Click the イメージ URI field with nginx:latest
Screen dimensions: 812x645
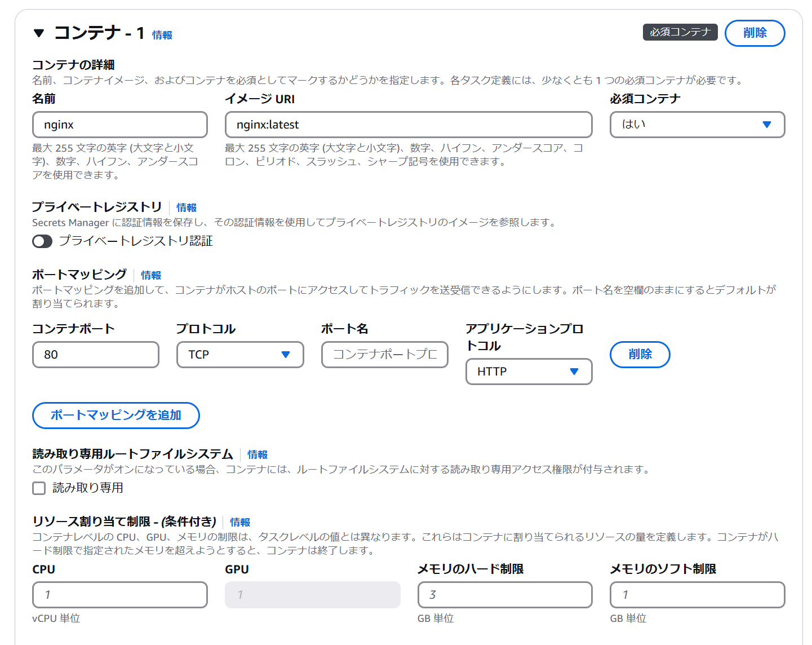[x=409, y=125]
